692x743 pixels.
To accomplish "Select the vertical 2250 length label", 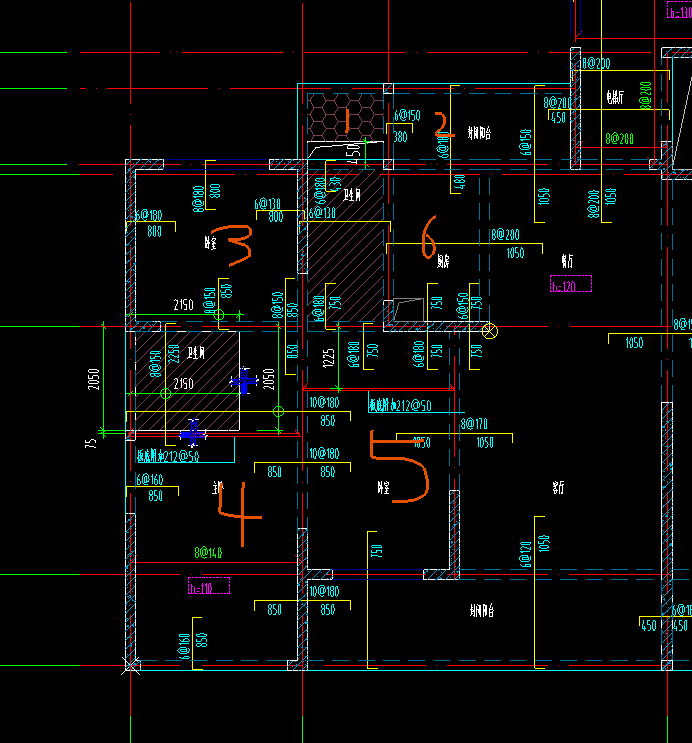I will [173, 353].
